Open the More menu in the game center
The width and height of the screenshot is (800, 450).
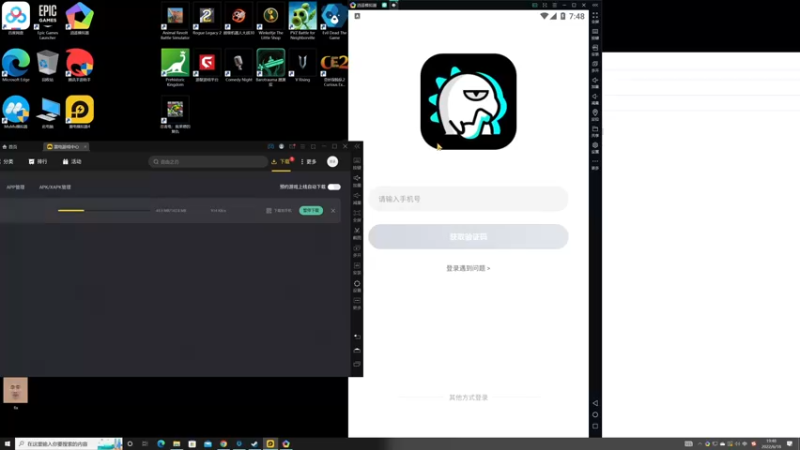pos(309,162)
